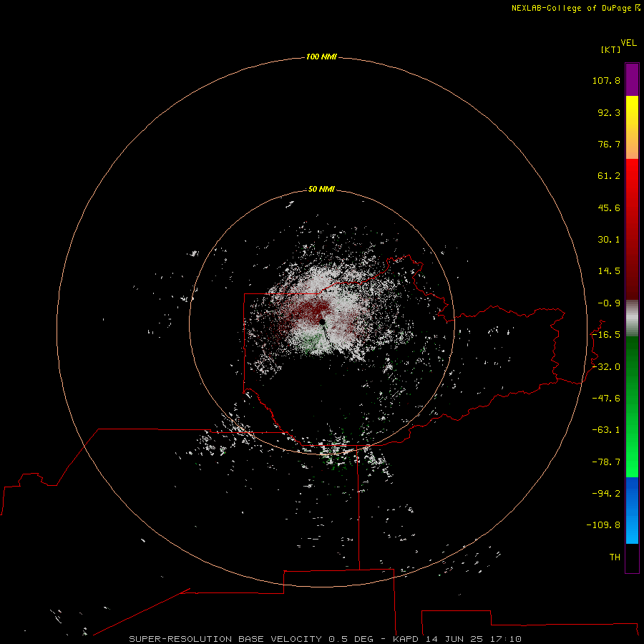Click the 76.7 legend value
Image resolution: width=644 pixels, height=644 pixels.
pos(609,144)
